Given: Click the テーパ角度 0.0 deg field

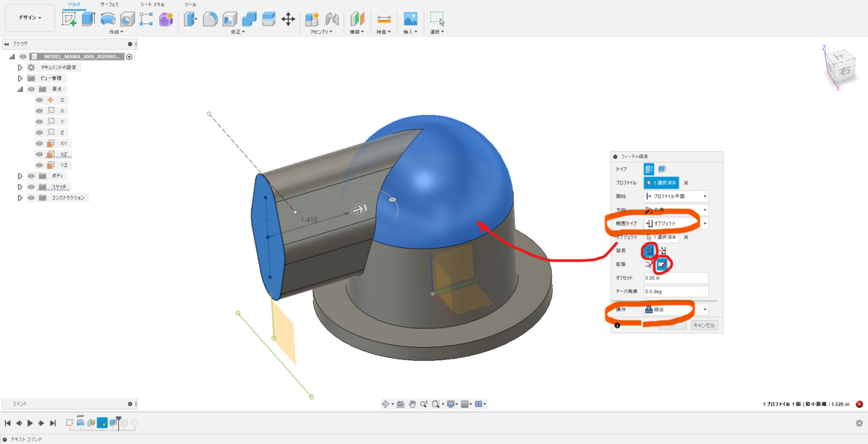Looking at the screenshot, I should point(676,291).
